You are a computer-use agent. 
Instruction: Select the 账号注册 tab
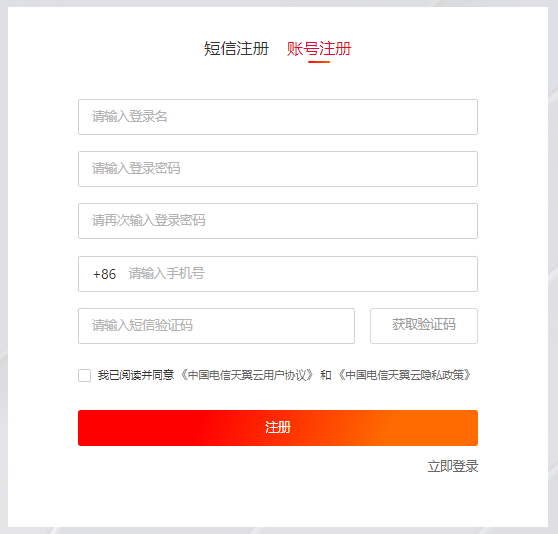pyautogui.click(x=319, y=49)
